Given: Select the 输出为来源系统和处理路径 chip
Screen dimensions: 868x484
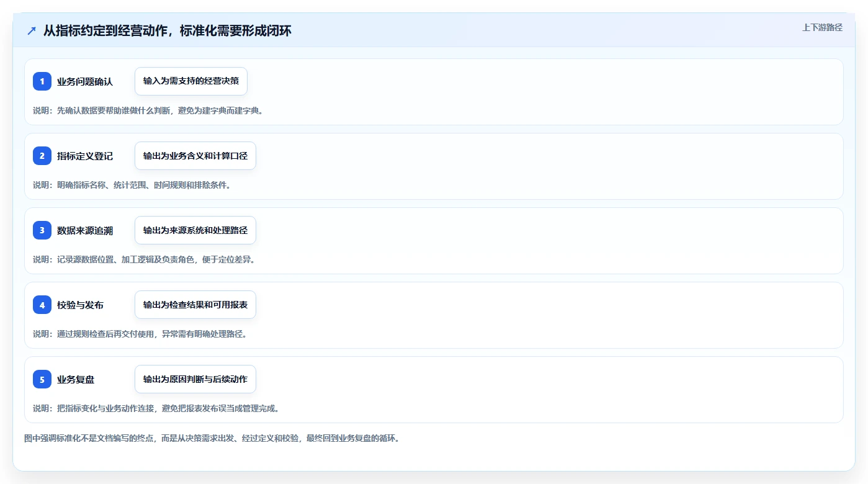Looking at the screenshot, I should pyautogui.click(x=195, y=230).
